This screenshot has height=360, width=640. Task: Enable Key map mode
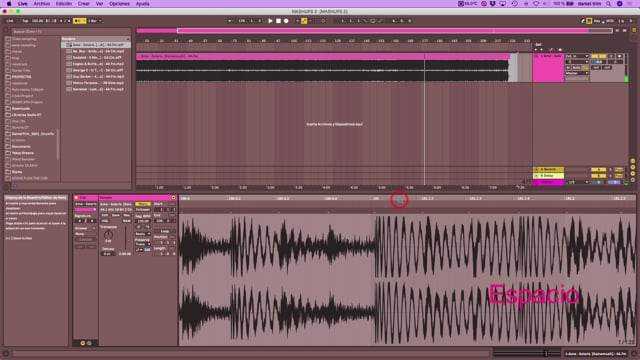coord(597,21)
